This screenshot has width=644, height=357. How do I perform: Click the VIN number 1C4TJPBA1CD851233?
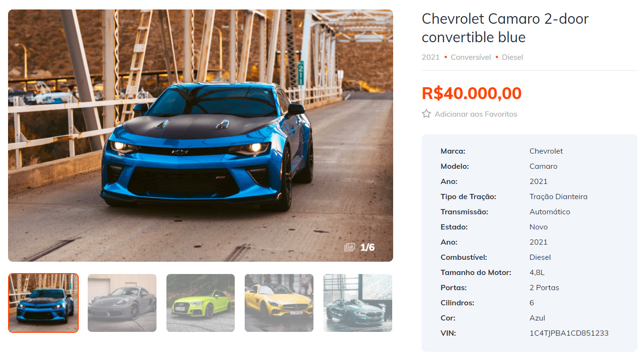pos(569,333)
